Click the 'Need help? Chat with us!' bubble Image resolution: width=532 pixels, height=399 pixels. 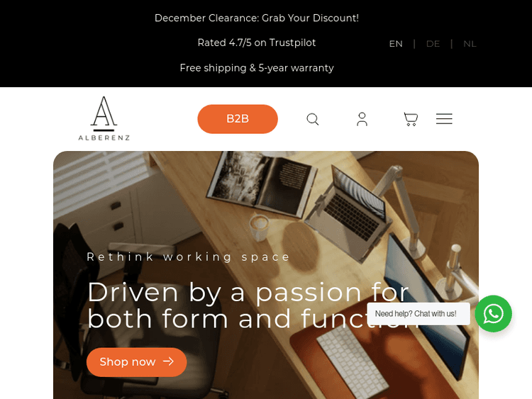pos(419,314)
